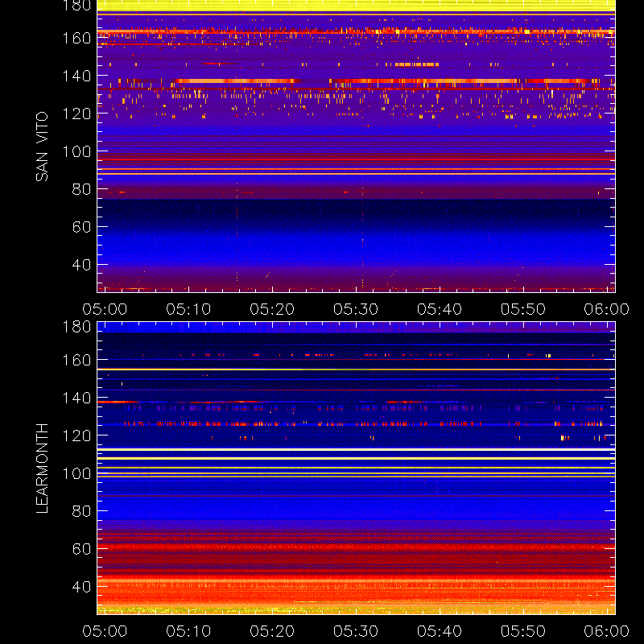
Task: Click 05:50 time label under San Vito plot
Action: click(522, 309)
